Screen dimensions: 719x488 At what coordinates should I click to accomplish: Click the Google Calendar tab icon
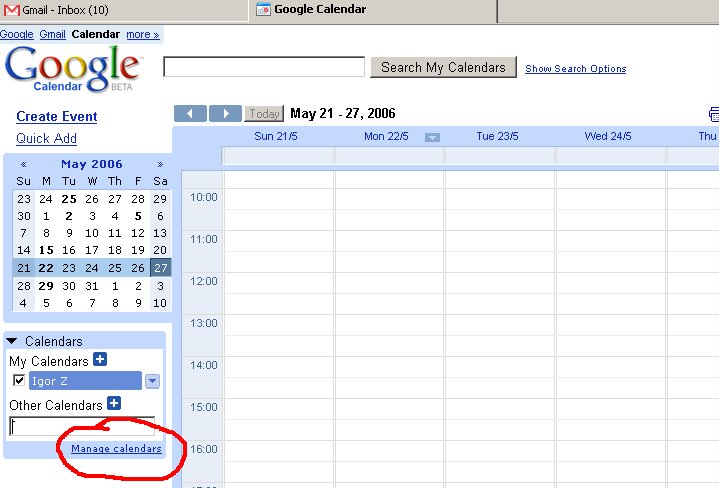coord(263,9)
